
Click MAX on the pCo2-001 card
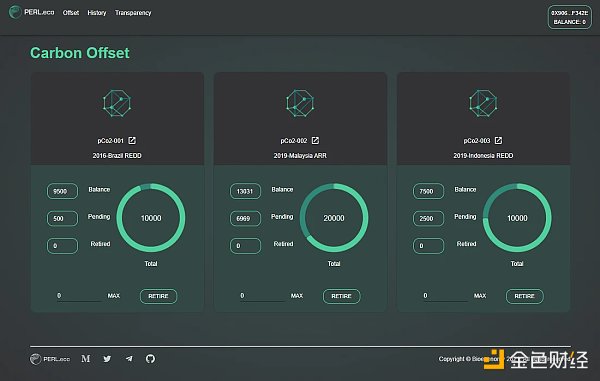tap(114, 296)
